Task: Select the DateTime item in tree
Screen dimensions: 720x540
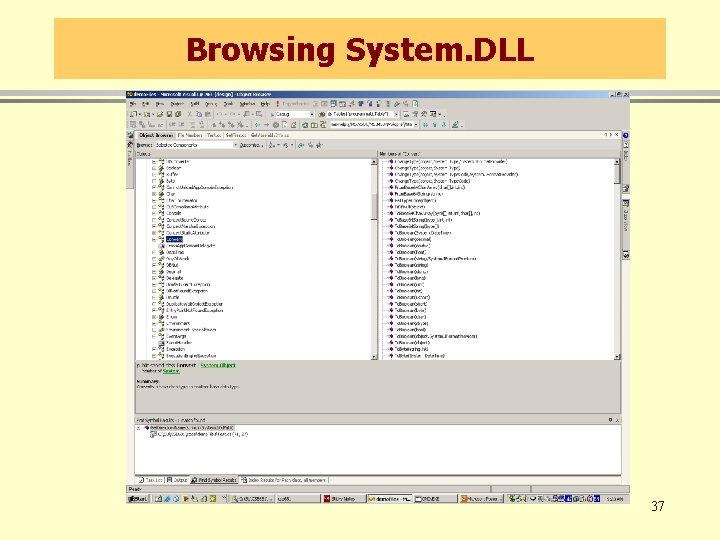Action: 175,252
